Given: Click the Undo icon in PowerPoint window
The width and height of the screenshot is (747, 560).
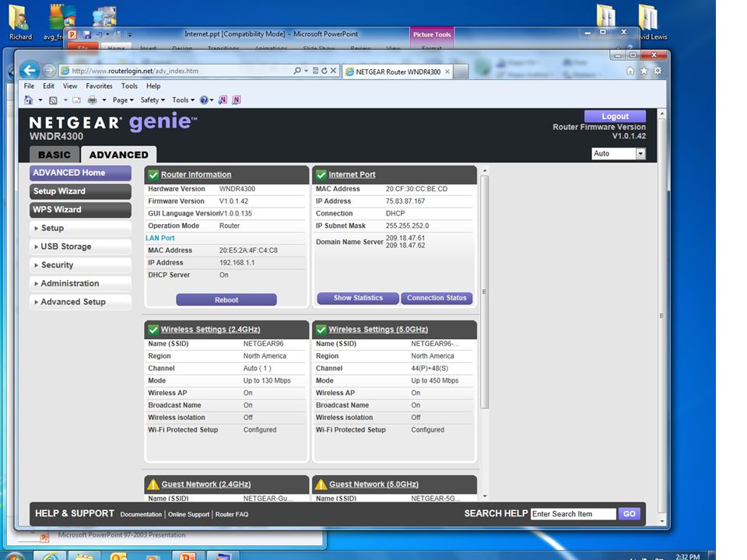Looking at the screenshot, I should point(99,35).
